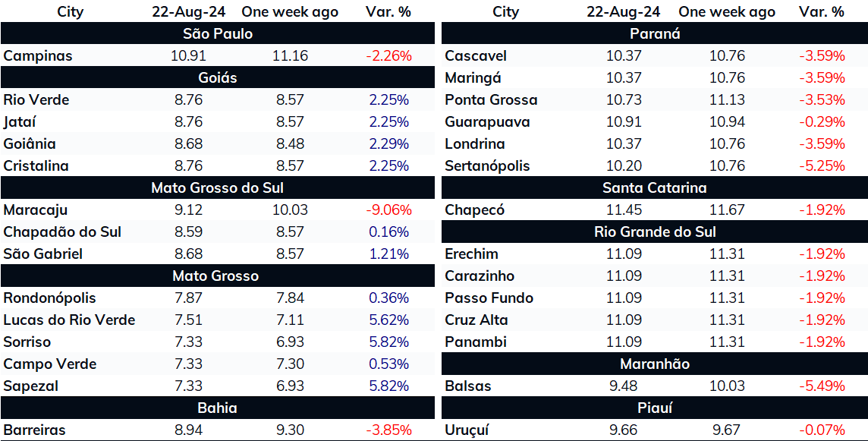Image resolution: width=868 pixels, height=441 pixels.
Task: Select Goiânia variation 2.29%
Action: click(388, 144)
